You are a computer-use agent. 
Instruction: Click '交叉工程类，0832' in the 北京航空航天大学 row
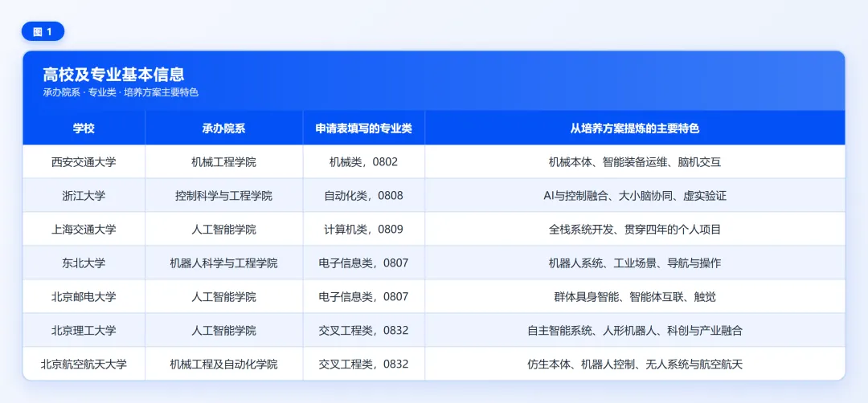(364, 364)
